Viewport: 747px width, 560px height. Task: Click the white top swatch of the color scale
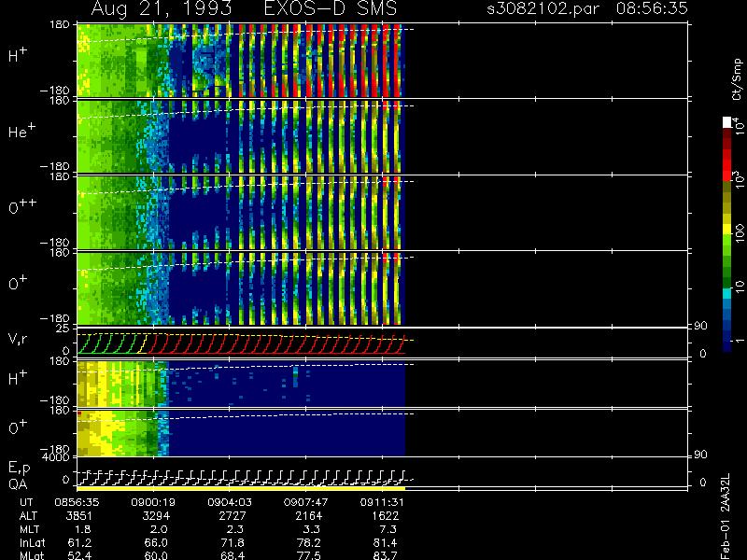727,122
